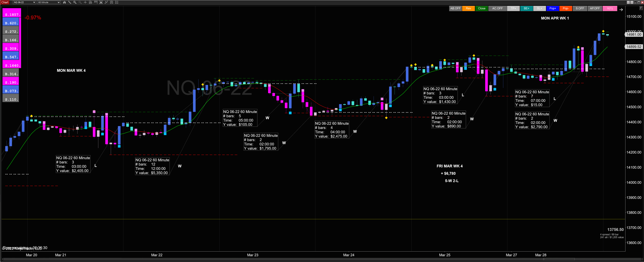
Task: Click the annotation with Y value $105.00
Action: tap(240, 118)
